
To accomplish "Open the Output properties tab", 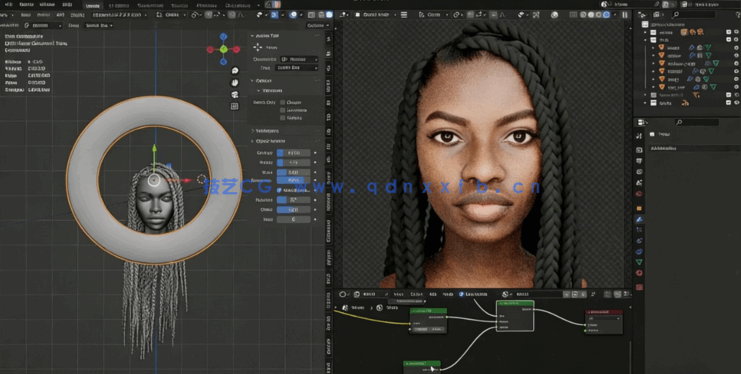I will point(639,161).
